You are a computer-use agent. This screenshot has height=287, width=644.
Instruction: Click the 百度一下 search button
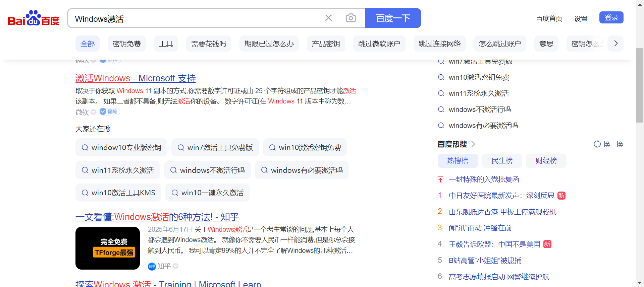point(393,18)
